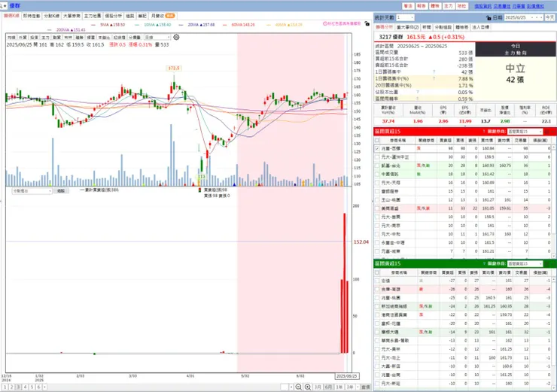Click the help question mark beside 佔股本比重
Screen dimensions: 557x392
pos(418,92)
